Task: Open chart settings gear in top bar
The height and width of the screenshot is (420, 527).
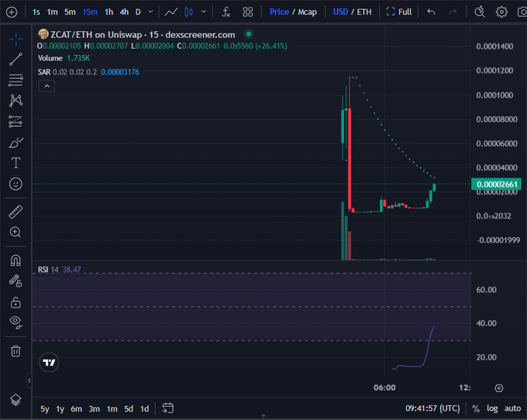Action: coord(501,12)
